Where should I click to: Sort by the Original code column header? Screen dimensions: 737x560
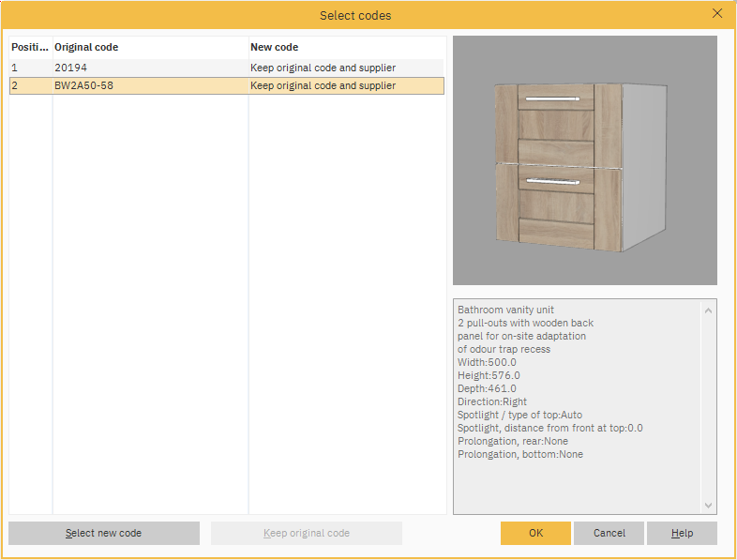point(149,47)
